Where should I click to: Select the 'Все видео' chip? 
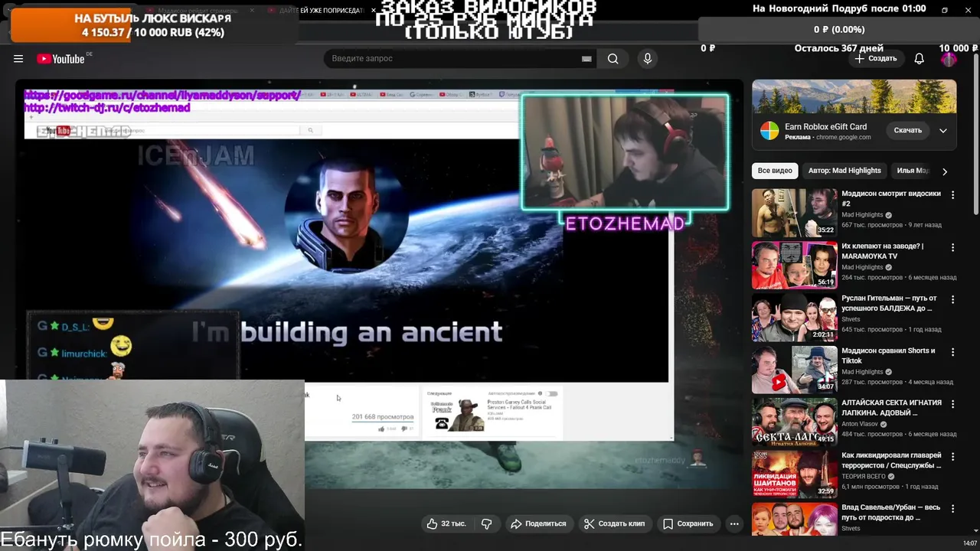coord(775,171)
